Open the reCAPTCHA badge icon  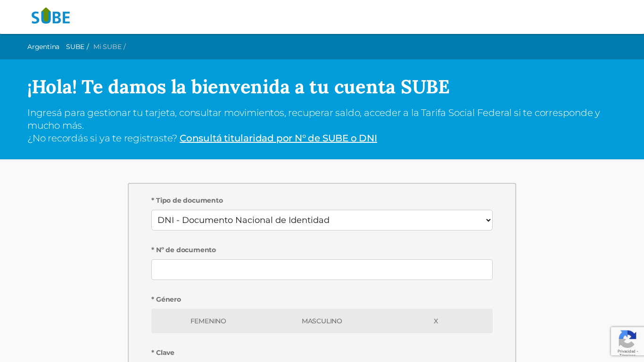click(x=627, y=339)
